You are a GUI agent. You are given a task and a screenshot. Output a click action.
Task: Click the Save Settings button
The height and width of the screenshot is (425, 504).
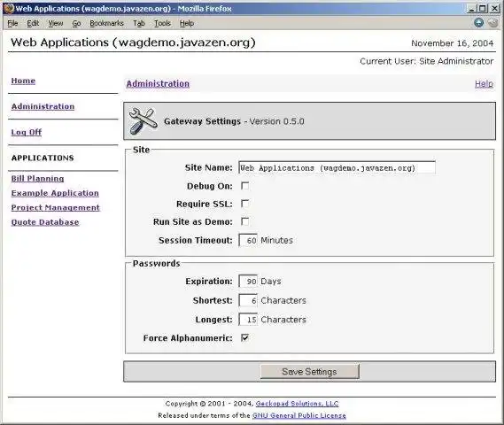(x=309, y=372)
